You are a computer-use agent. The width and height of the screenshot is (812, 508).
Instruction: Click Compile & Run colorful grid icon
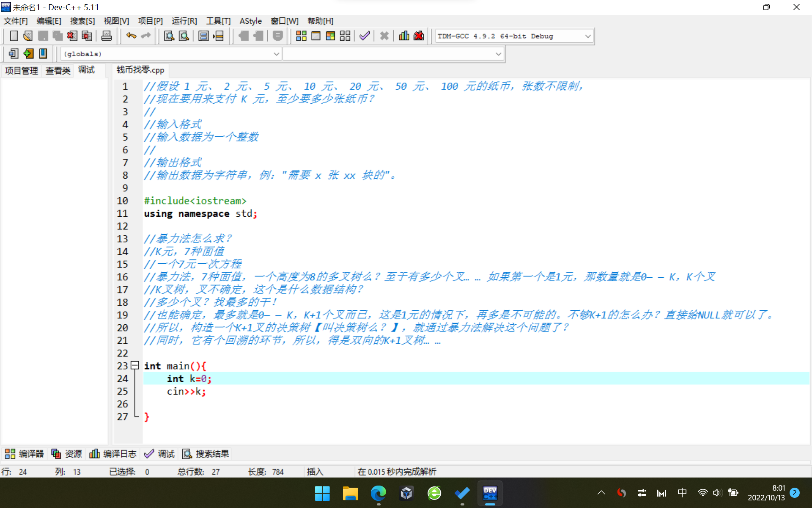tap(330, 36)
